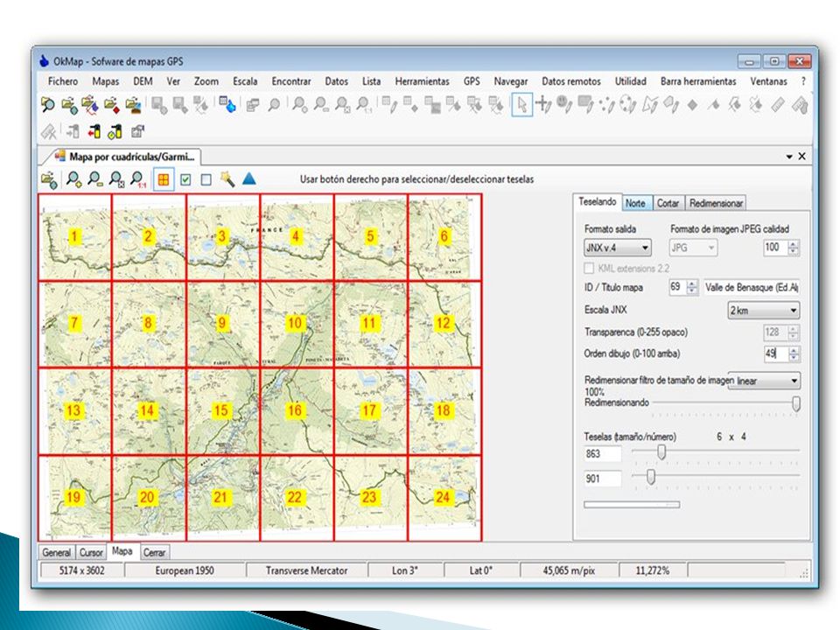Image resolution: width=840 pixels, height=630 pixels.
Task: Click the 45,065 m/pix status bar entry
Action: point(569,570)
